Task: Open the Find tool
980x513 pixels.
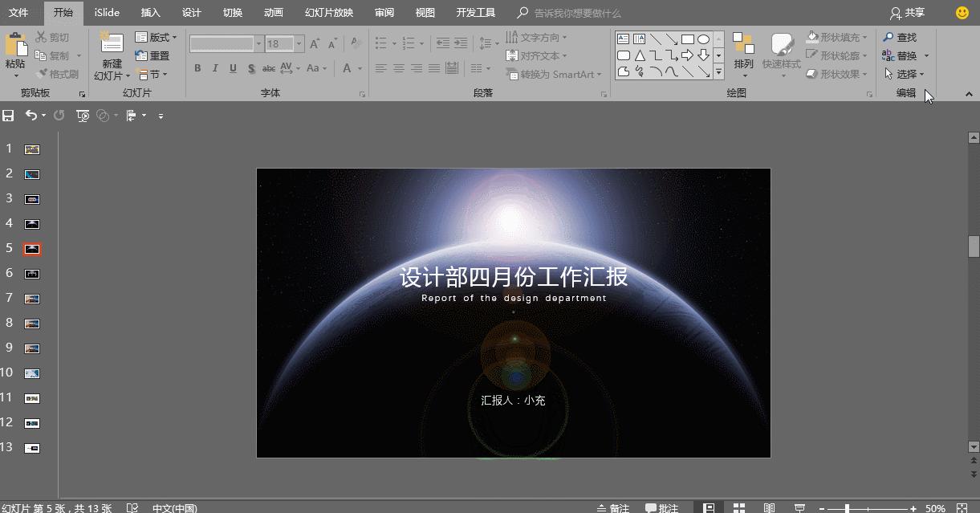Action: (905, 37)
